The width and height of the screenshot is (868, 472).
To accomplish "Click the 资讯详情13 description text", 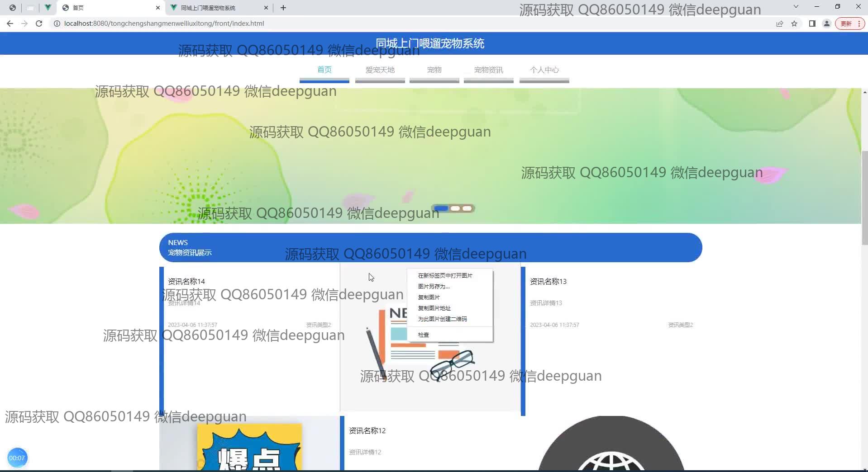I will (x=546, y=303).
